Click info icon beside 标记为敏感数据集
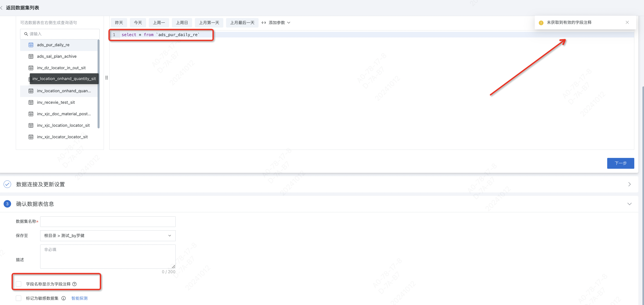 [63, 298]
